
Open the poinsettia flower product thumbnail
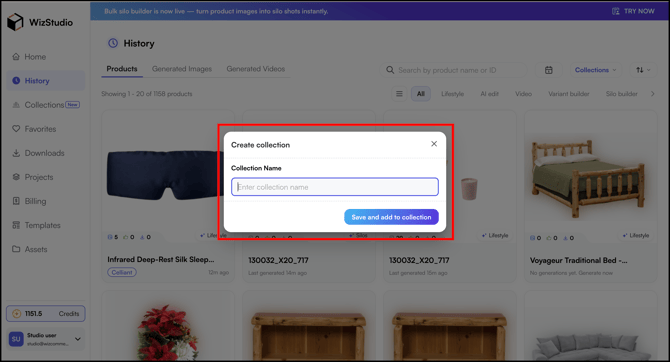pyautogui.click(x=168, y=333)
